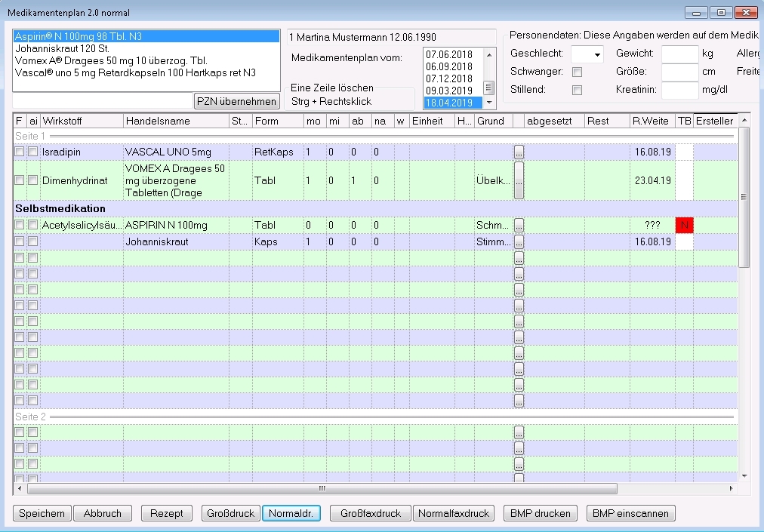Click the R.Weite column header
This screenshot has height=532, width=764.
click(652, 121)
